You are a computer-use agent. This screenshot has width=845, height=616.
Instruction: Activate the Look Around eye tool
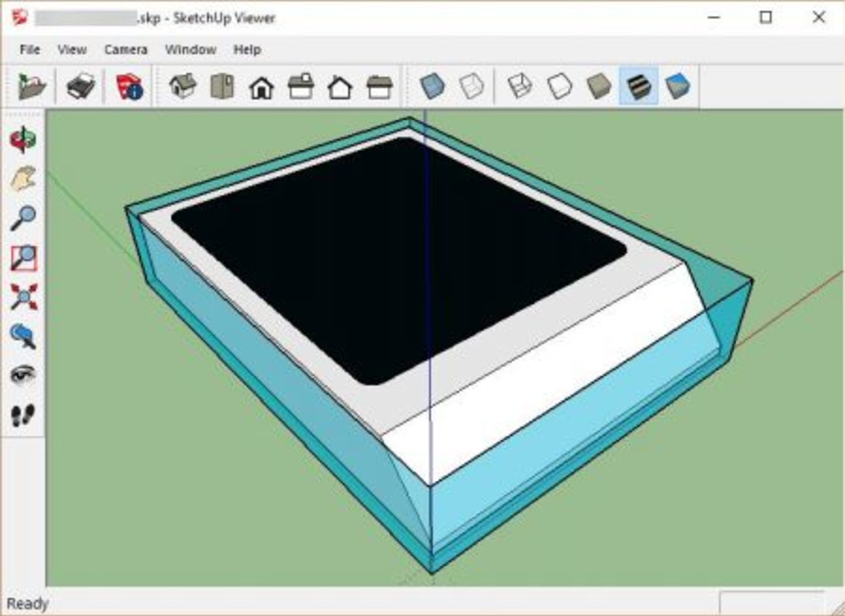[23, 375]
